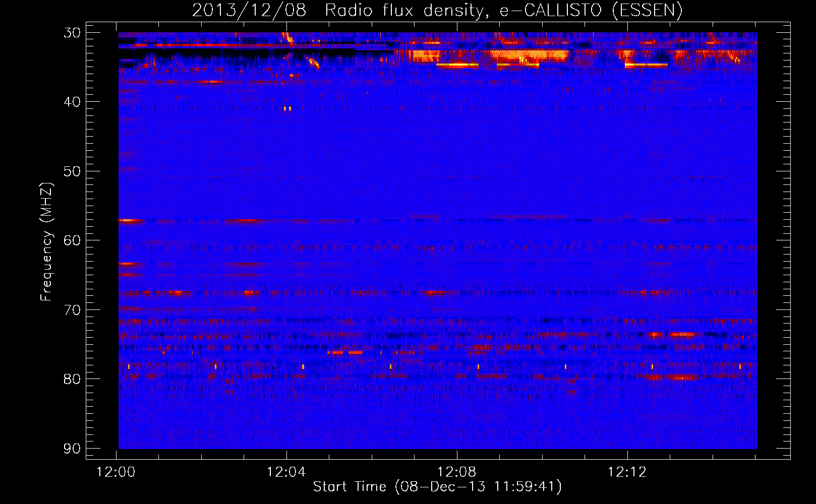816x504 pixels.
Task: Click the '40' frequency tick label
Action: [72, 102]
